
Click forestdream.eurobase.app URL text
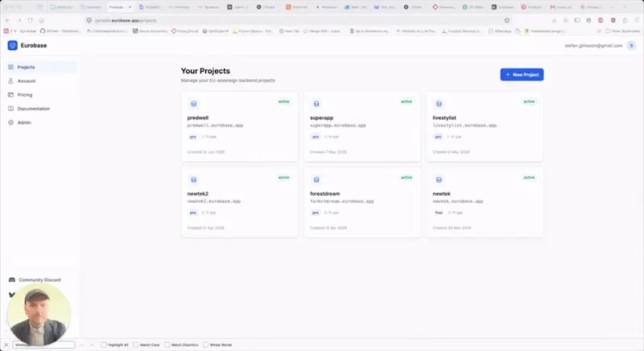tap(342, 201)
